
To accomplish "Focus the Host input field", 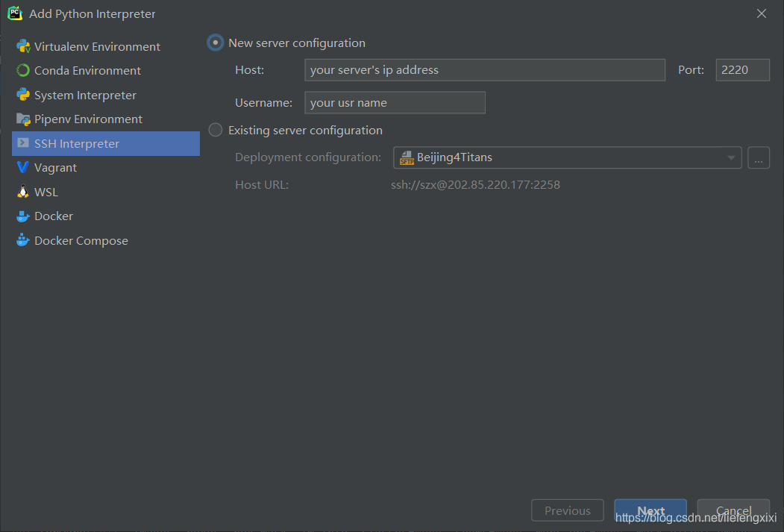I will tap(485, 70).
